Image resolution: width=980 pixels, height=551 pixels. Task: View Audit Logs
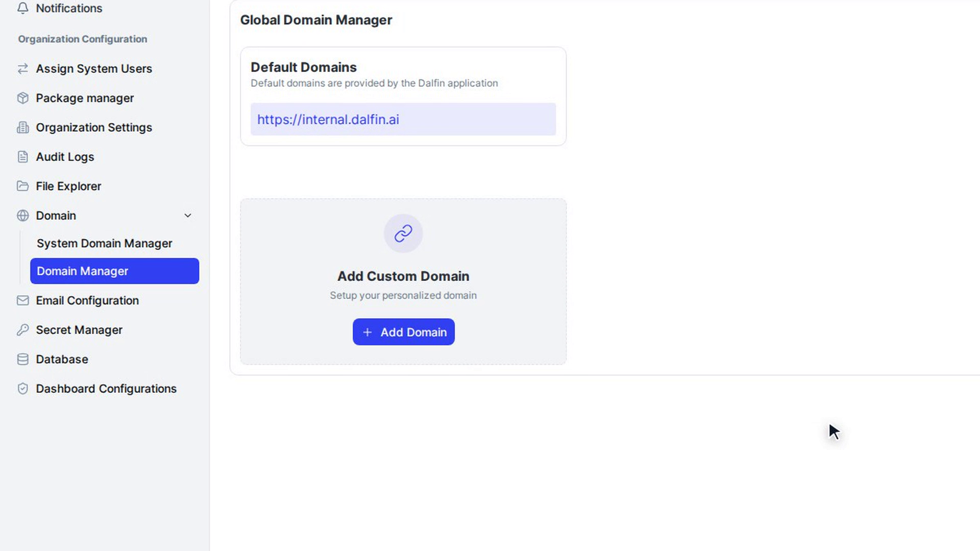coord(65,157)
